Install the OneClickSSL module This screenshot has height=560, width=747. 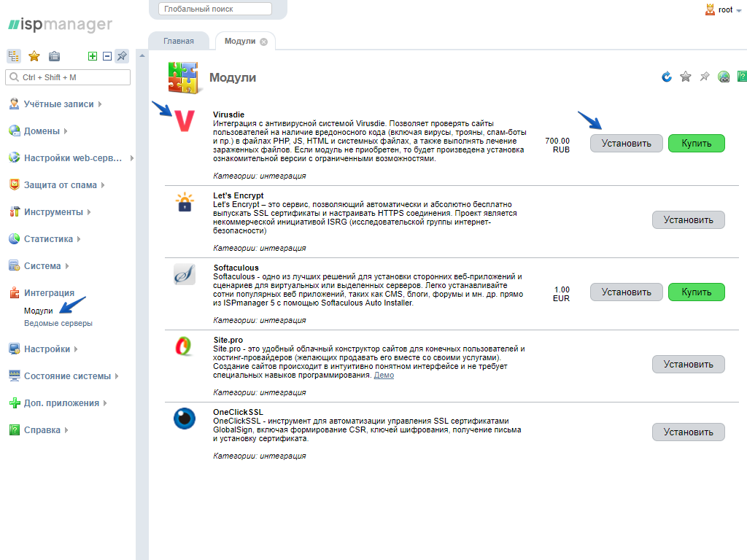[688, 432]
